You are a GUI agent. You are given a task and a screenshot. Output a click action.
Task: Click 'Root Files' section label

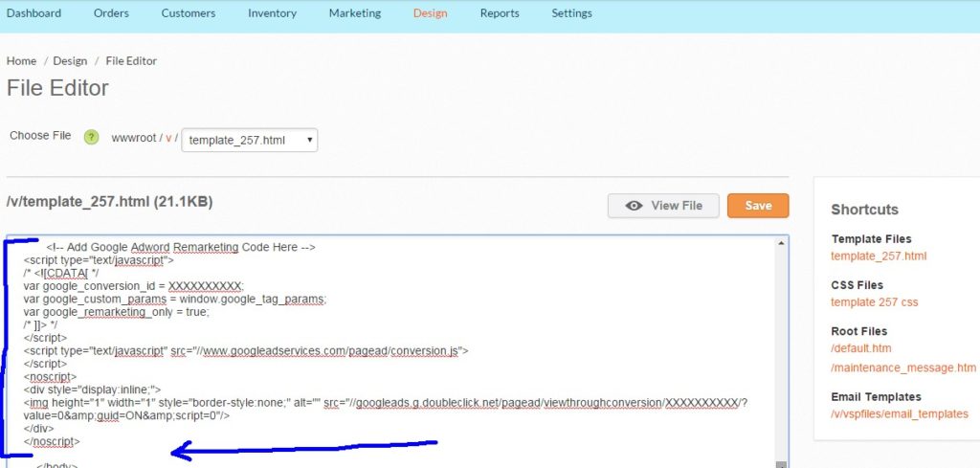(x=858, y=331)
